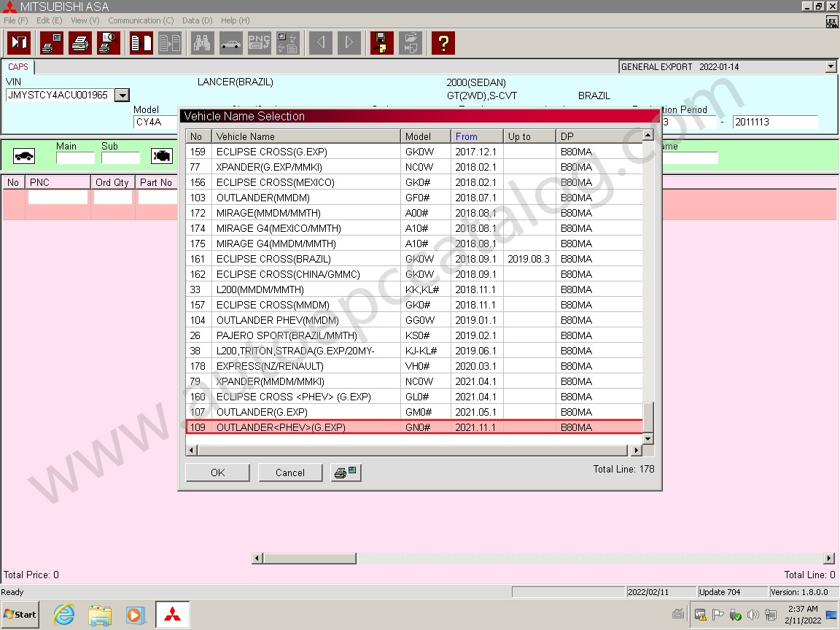
Task: Click the engine icon in green panel
Action: coord(162,156)
